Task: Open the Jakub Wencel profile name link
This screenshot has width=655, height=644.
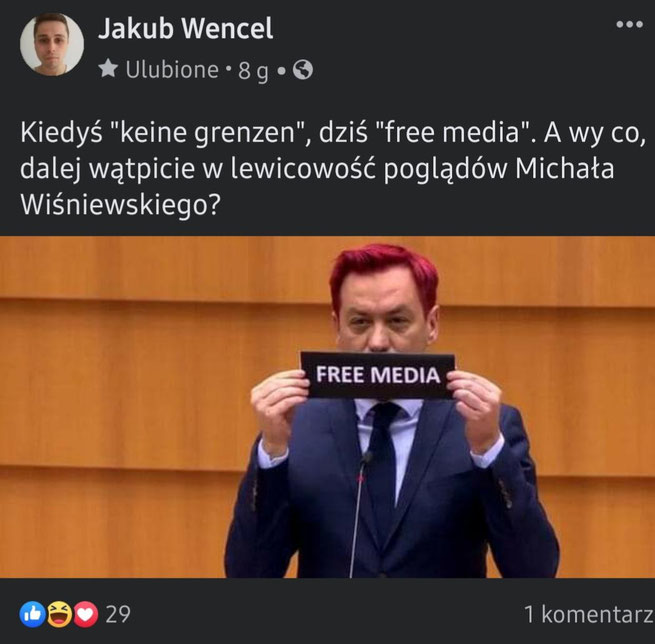Action: coord(185,28)
